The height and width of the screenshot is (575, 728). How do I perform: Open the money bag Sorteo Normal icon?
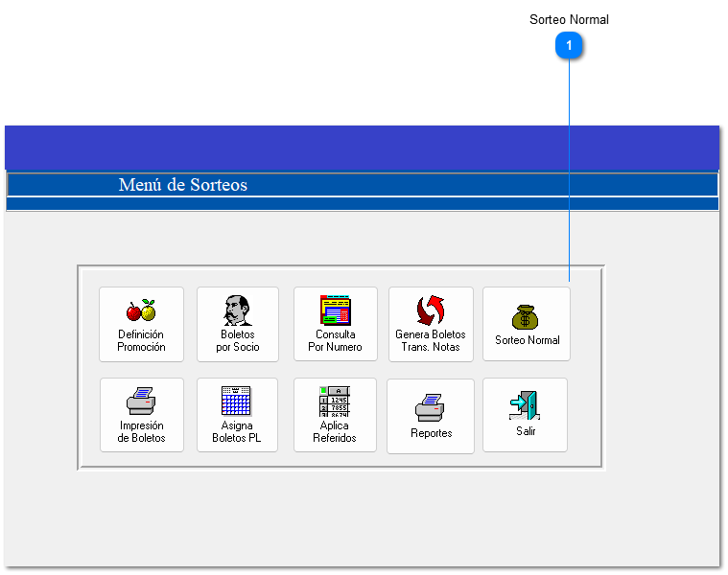pyautogui.click(x=526, y=316)
